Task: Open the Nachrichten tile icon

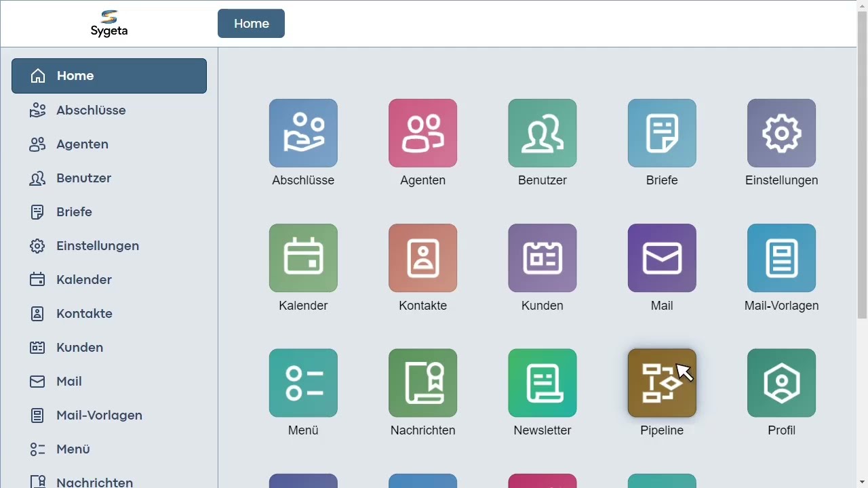Action: tap(422, 383)
